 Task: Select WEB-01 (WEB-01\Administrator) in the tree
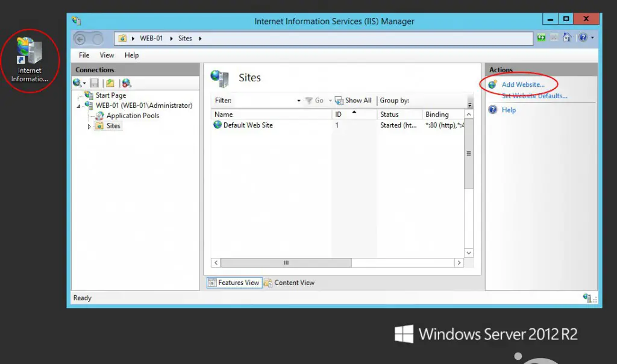[x=144, y=105]
